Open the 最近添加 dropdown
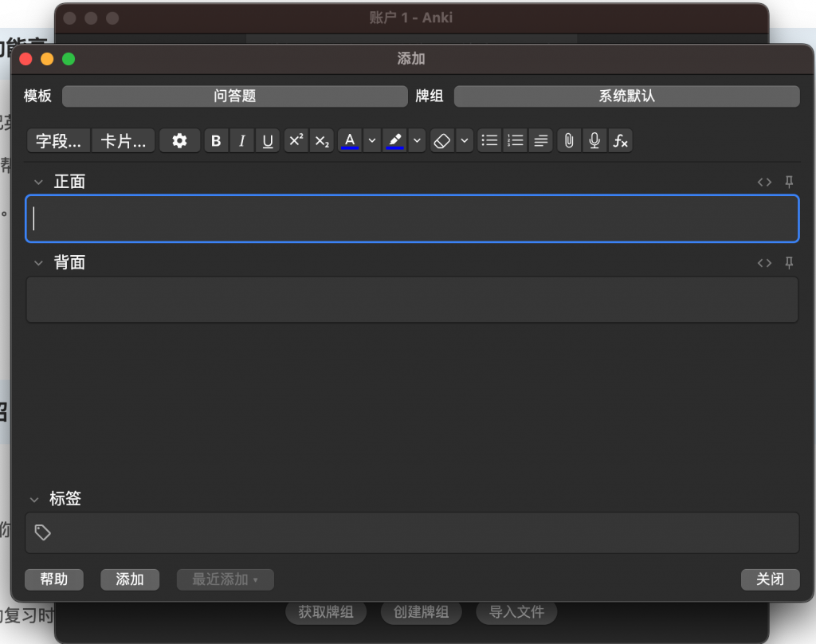The width and height of the screenshot is (816, 644). (x=225, y=579)
